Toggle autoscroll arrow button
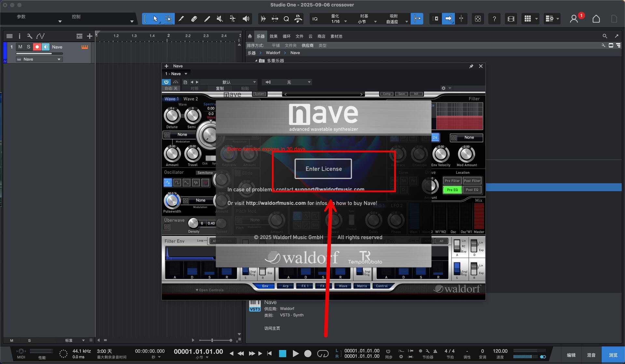Screen dimensions: 625x364 pyautogui.click(x=448, y=19)
